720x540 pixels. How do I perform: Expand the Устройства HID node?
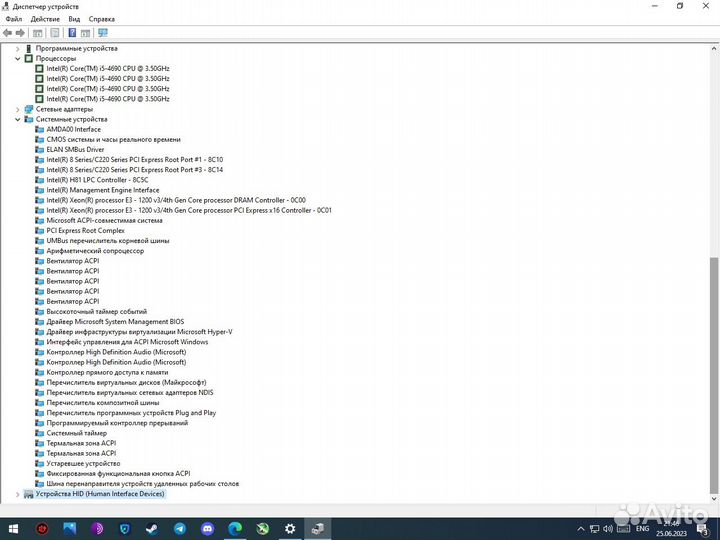[18, 494]
